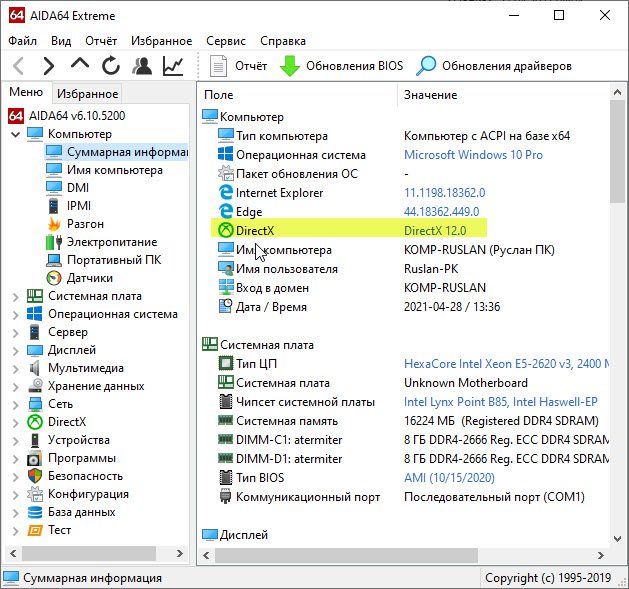Viewport: 629px width, 589px height.
Task: Click the Хранение данных drive icon
Action: coord(35,386)
